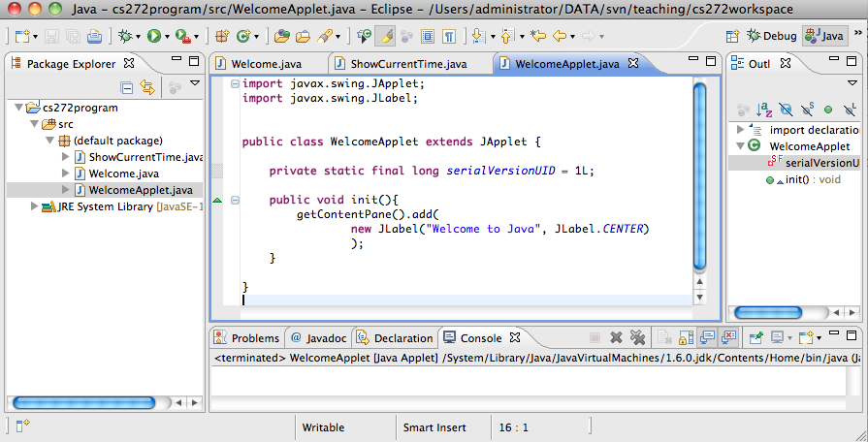Expand import declarations in Outline
The height and width of the screenshot is (442, 868).
[740, 130]
